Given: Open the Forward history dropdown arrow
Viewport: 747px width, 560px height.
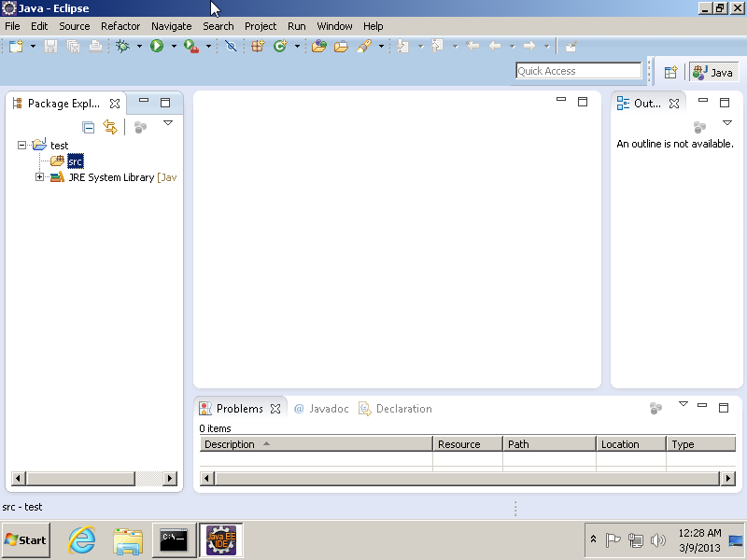Looking at the screenshot, I should pos(546,46).
